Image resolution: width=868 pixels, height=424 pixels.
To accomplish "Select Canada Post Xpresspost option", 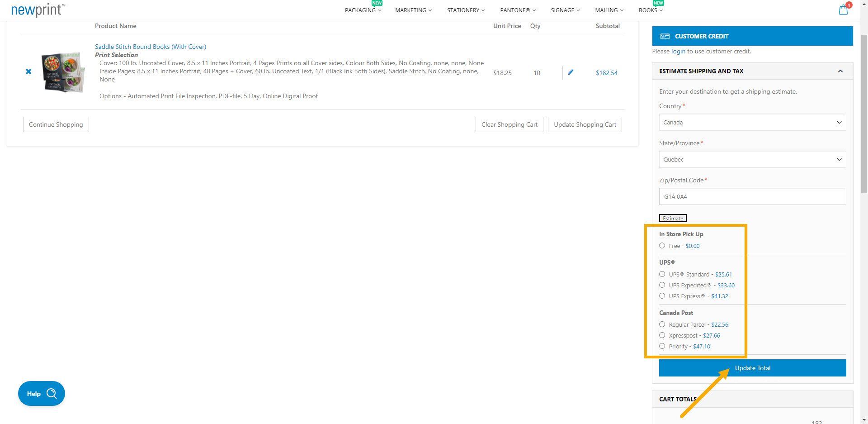I will [662, 335].
